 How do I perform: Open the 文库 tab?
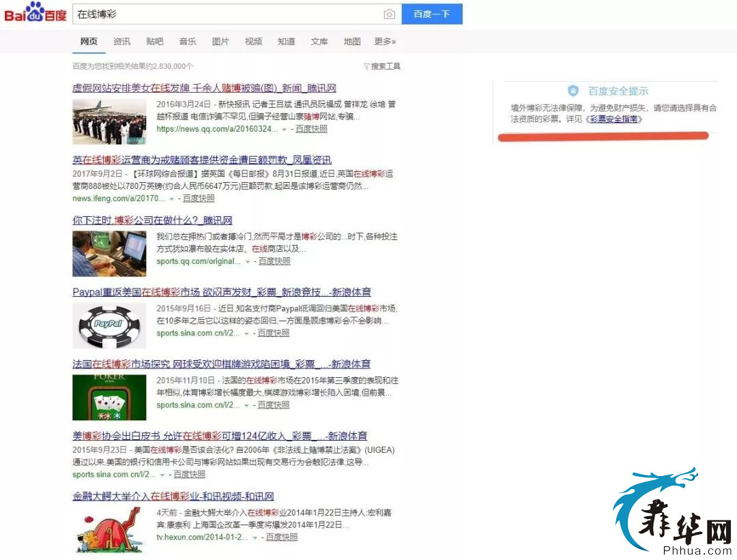click(x=319, y=42)
